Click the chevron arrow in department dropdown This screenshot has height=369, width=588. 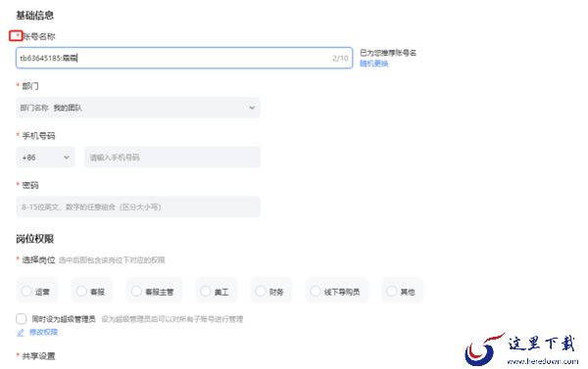(252, 108)
